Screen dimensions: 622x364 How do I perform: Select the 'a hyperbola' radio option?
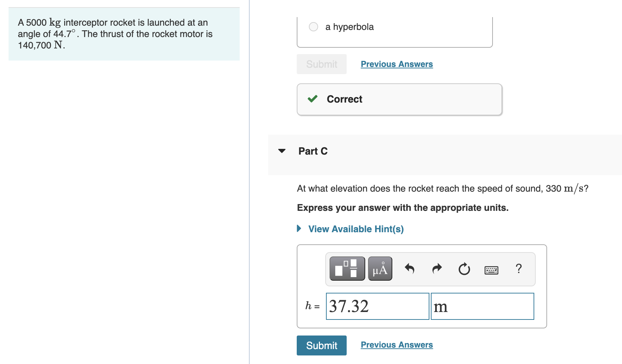click(313, 27)
